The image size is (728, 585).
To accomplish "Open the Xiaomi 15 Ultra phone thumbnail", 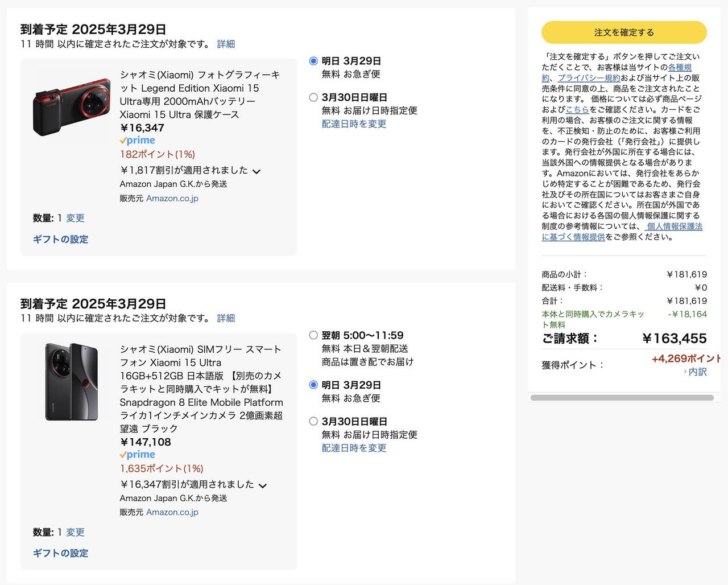I will 72,381.
